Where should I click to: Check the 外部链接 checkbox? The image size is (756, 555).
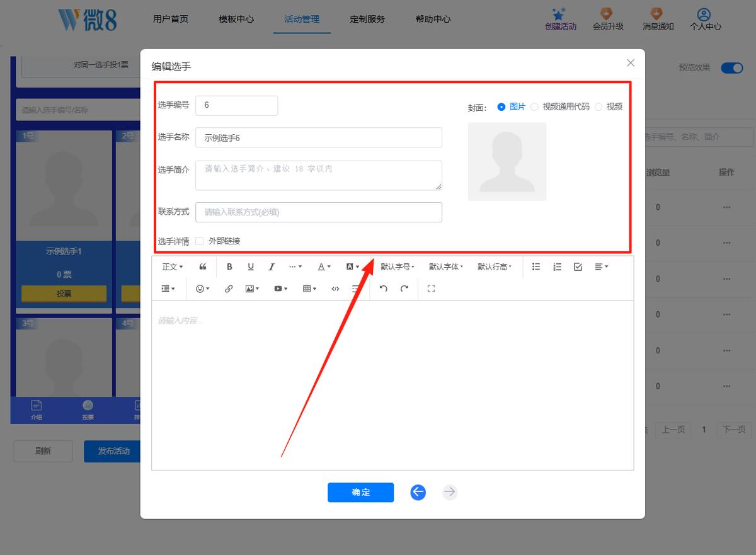pos(200,241)
